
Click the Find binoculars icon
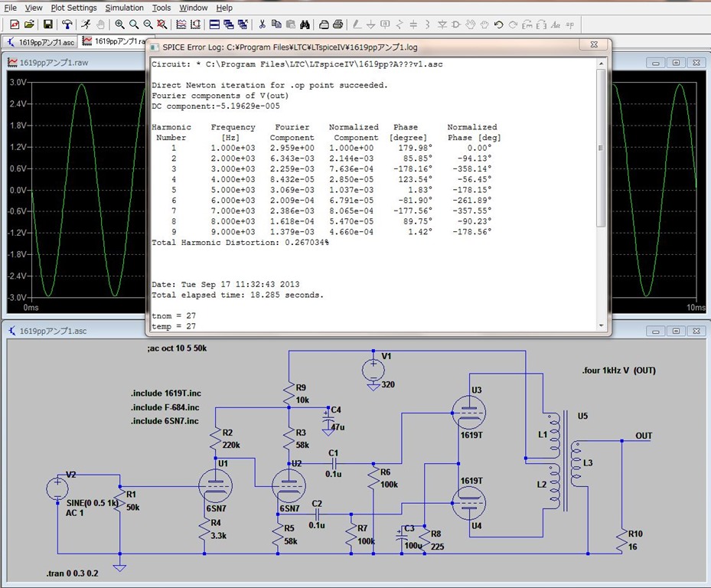tap(305, 24)
